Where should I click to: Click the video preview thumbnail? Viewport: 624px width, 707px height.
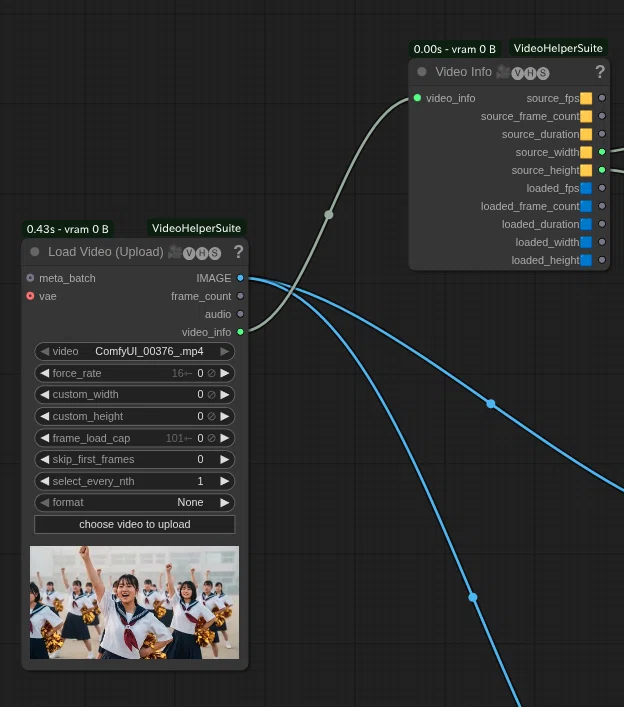click(134, 602)
